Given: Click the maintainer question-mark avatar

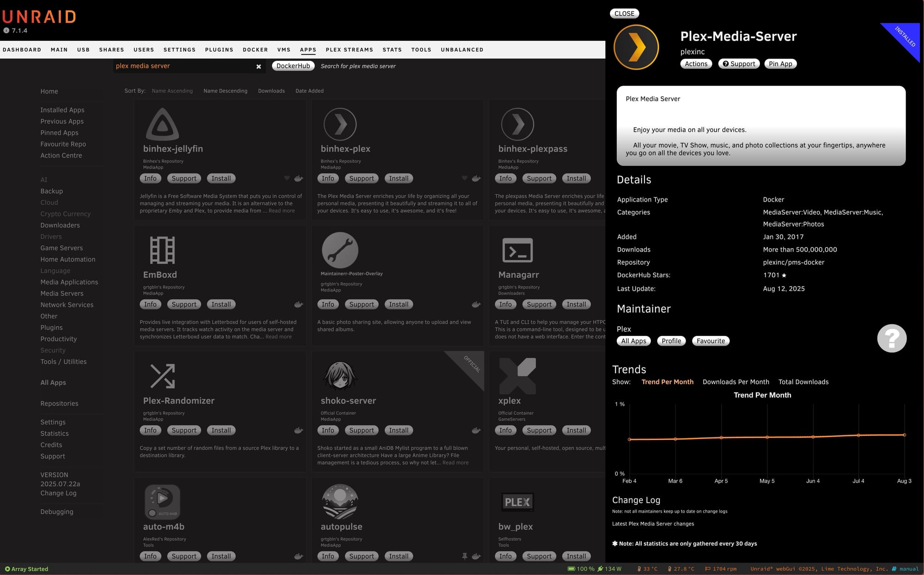Looking at the screenshot, I should [x=892, y=338].
